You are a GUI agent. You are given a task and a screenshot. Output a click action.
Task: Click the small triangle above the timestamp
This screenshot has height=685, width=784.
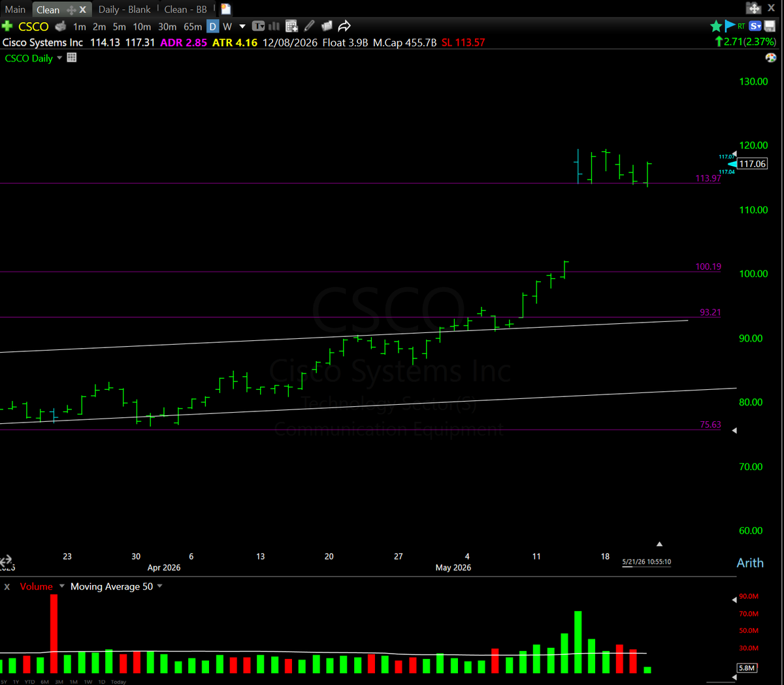click(659, 544)
